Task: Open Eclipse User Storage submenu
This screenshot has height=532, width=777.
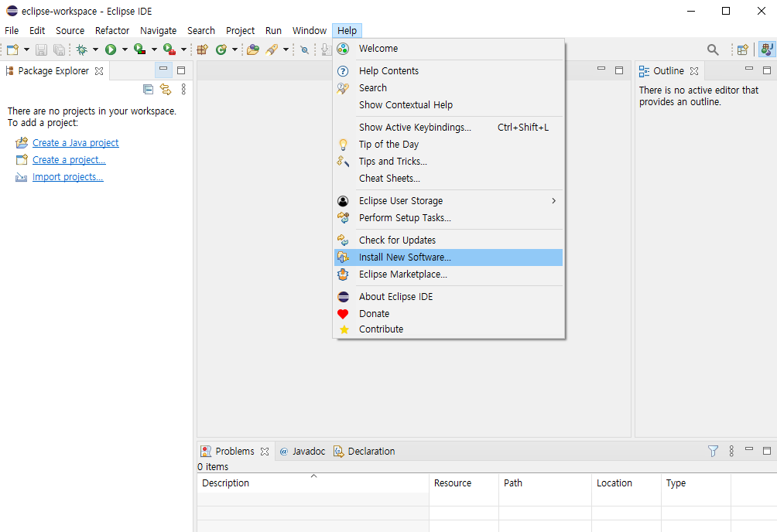Action: coord(448,200)
